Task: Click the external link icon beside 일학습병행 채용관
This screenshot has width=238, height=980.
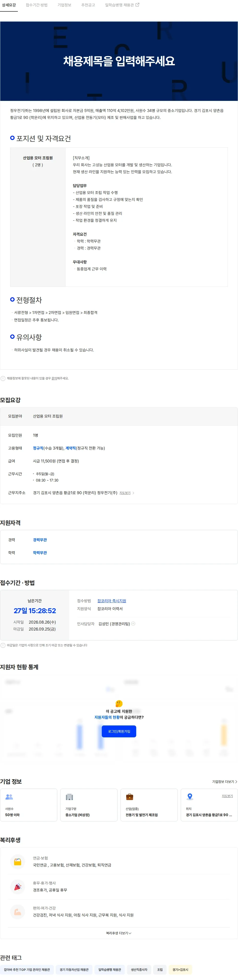Action: click(x=137, y=5)
